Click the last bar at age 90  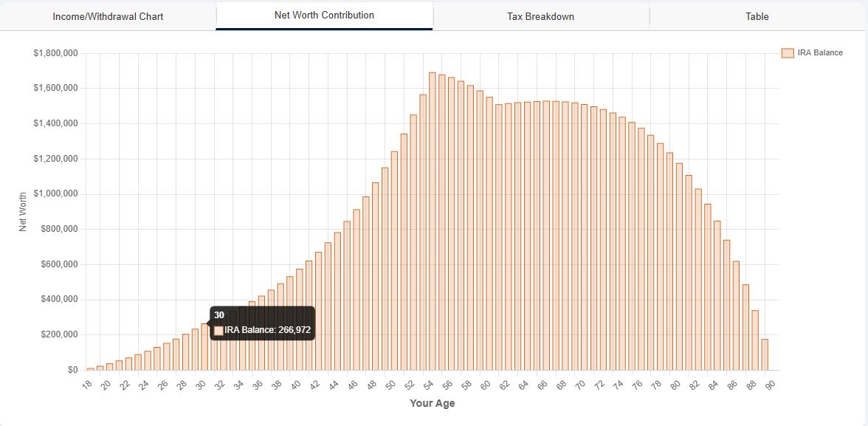coord(765,354)
